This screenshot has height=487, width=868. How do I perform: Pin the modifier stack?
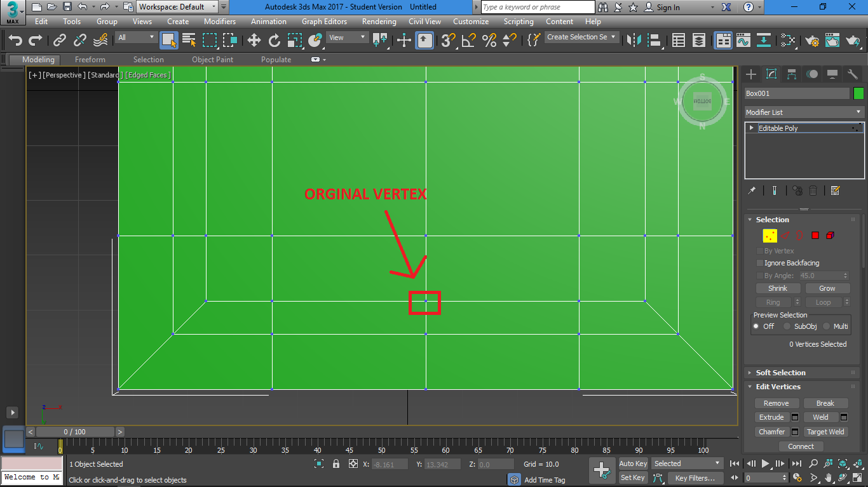coord(752,190)
